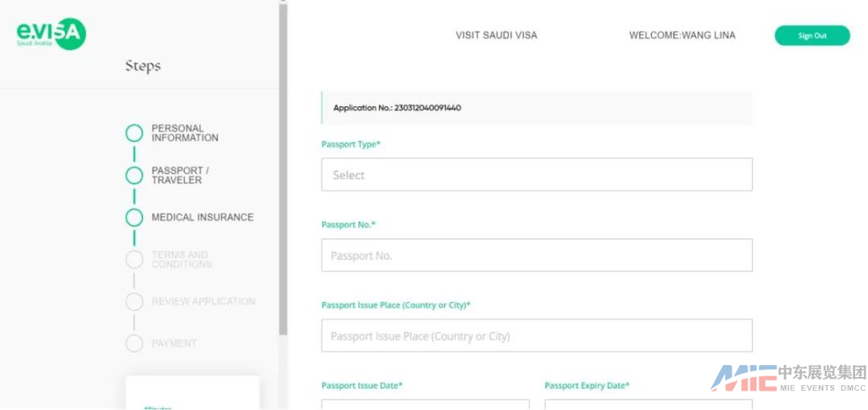Click the Passport No. input field
Image resolution: width=868 pixels, height=410 pixels.
coord(536,255)
